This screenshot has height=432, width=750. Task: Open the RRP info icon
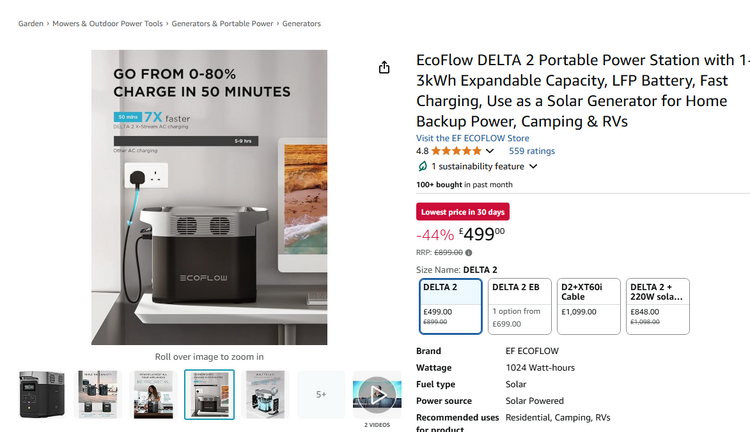pyautogui.click(x=469, y=253)
